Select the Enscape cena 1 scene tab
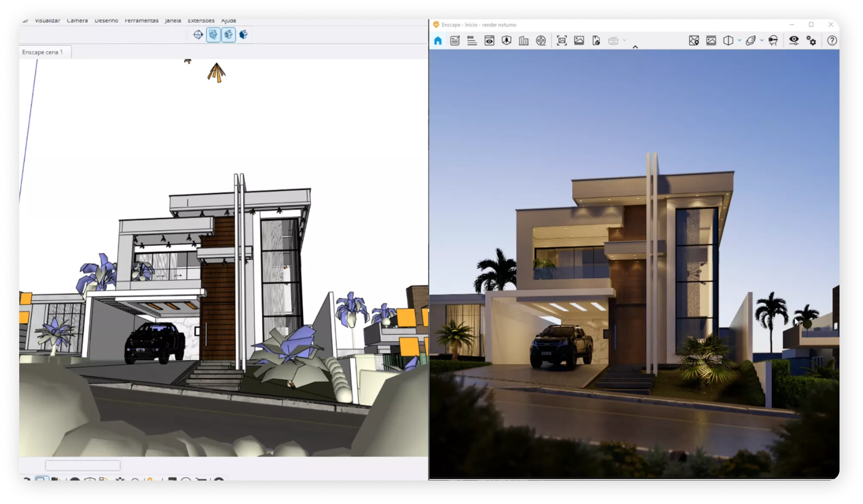Viewport: 863px width, 504px height. tap(43, 52)
